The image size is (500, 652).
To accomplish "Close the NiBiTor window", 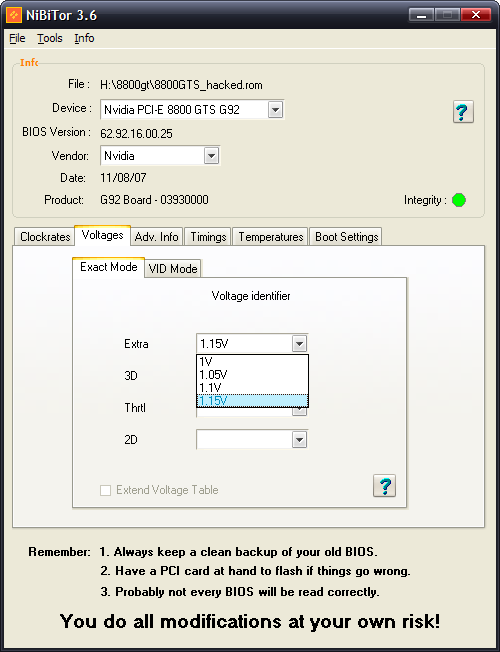I will [x=475, y=15].
